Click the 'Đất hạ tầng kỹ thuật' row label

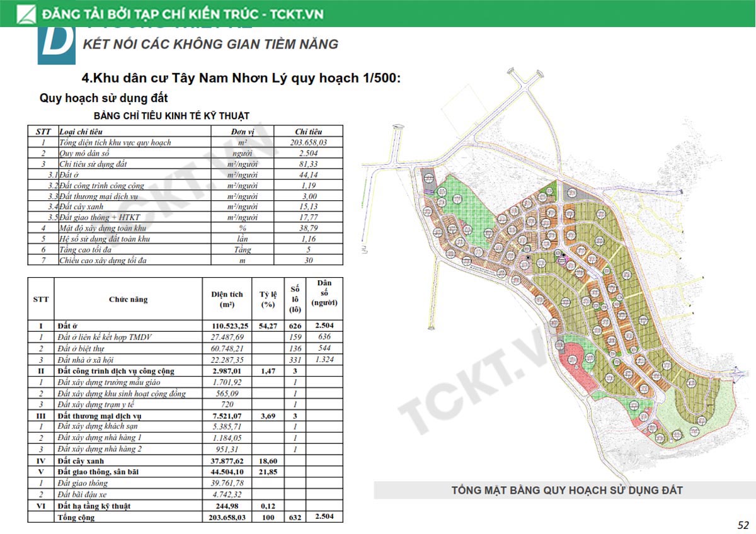pyautogui.click(x=94, y=506)
